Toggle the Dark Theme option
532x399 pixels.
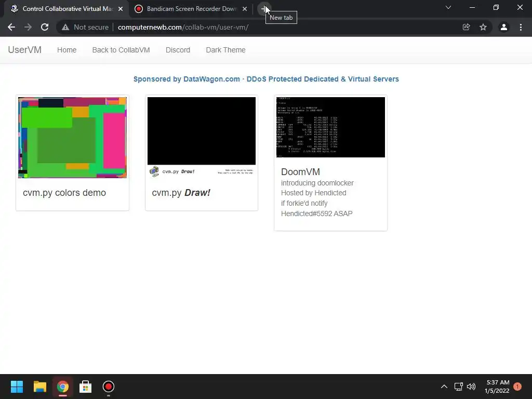click(x=225, y=50)
